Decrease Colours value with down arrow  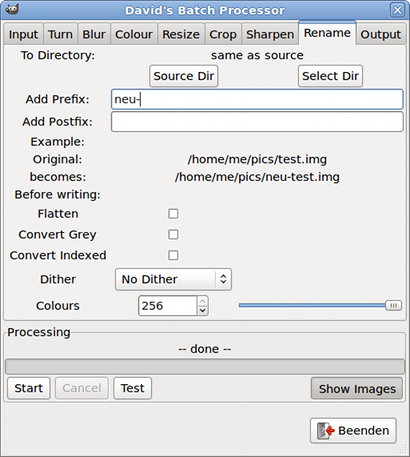pos(202,311)
